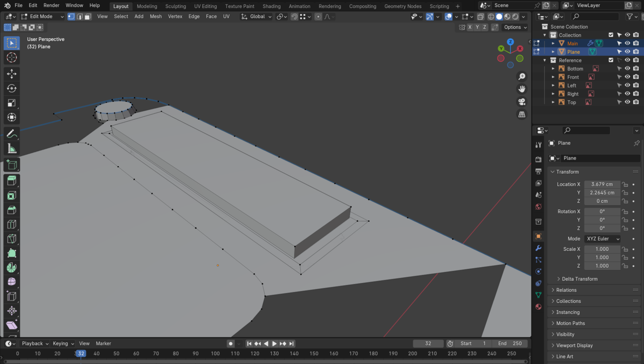Open the Mesh menu

coord(155,17)
